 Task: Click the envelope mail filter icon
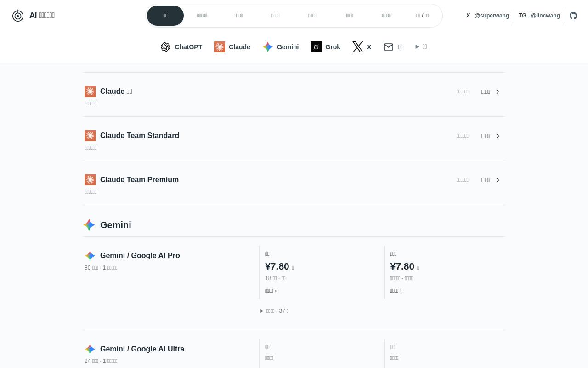[389, 47]
